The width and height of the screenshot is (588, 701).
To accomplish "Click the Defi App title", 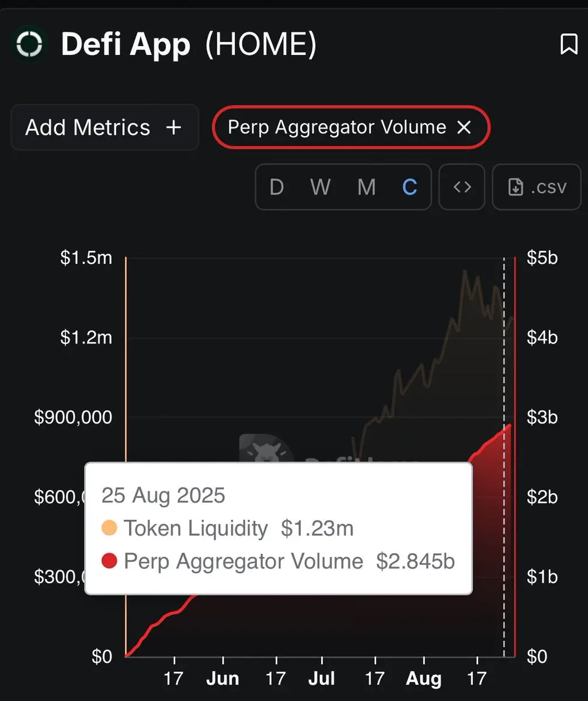I will (126, 45).
